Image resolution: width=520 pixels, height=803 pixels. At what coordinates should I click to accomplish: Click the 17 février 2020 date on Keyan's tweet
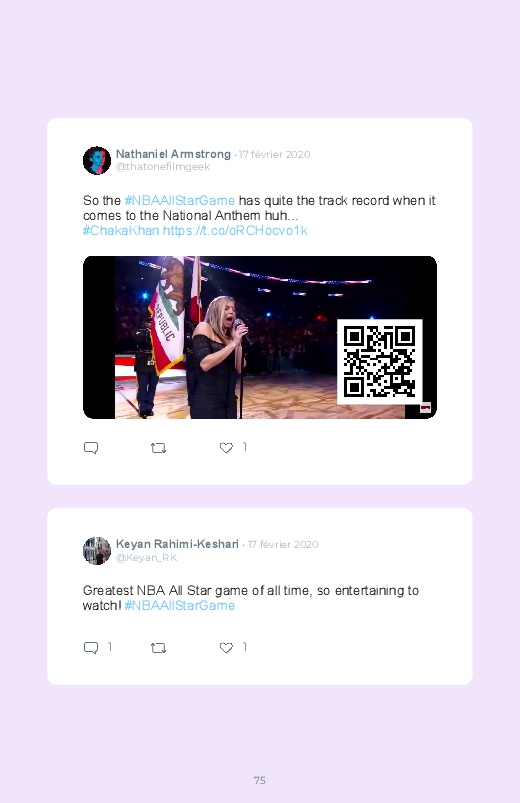coord(283,544)
